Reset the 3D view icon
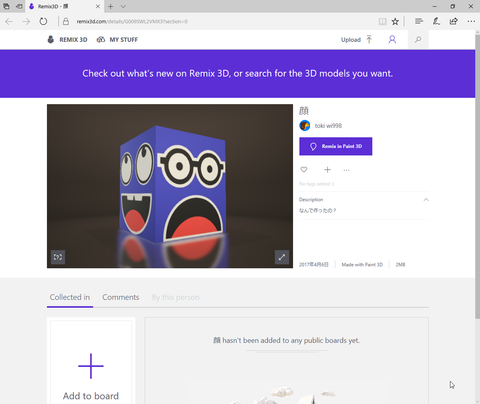This screenshot has height=404, width=480. [x=58, y=257]
